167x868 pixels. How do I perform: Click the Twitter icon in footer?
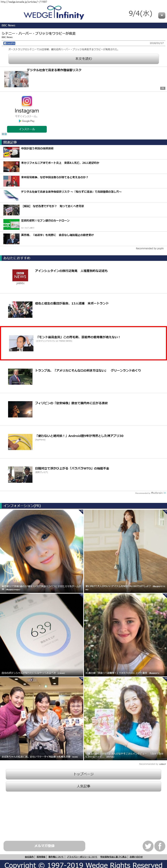point(148,846)
